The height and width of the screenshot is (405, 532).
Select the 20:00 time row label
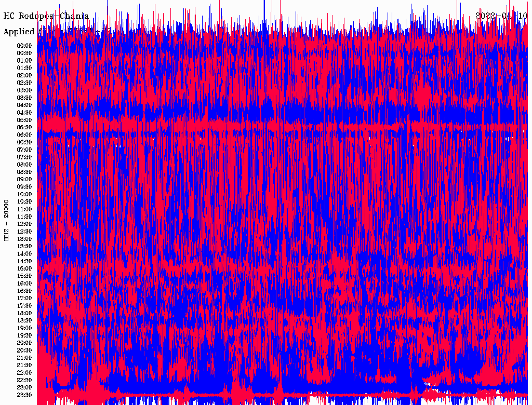pos(24,343)
